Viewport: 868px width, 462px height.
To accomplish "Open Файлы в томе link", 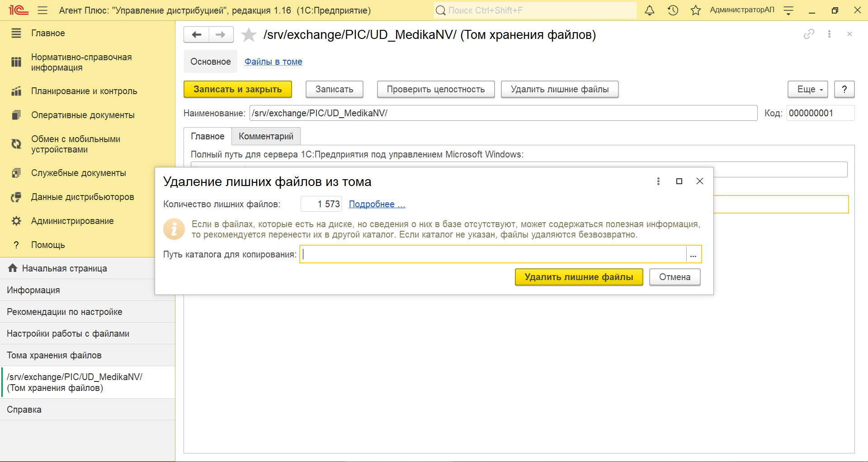I will tap(274, 62).
